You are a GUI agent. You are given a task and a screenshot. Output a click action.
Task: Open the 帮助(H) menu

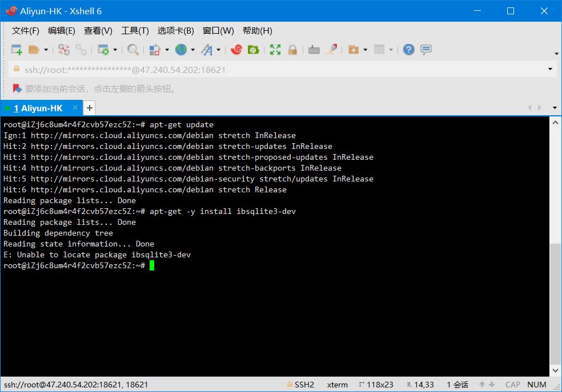coord(258,31)
